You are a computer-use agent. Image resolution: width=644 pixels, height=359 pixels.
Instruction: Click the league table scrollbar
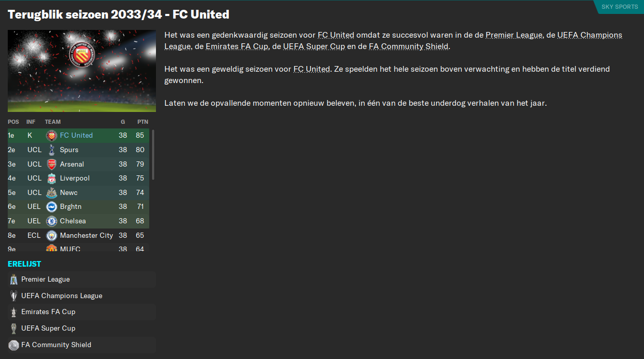(x=153, y=155)
